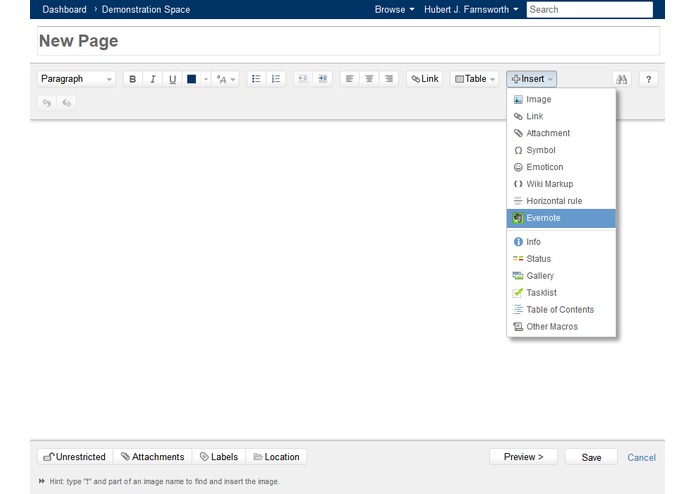This screenshot has height=494, width=695.
Task: Open the editor help question mark
Action: point(648,79)
